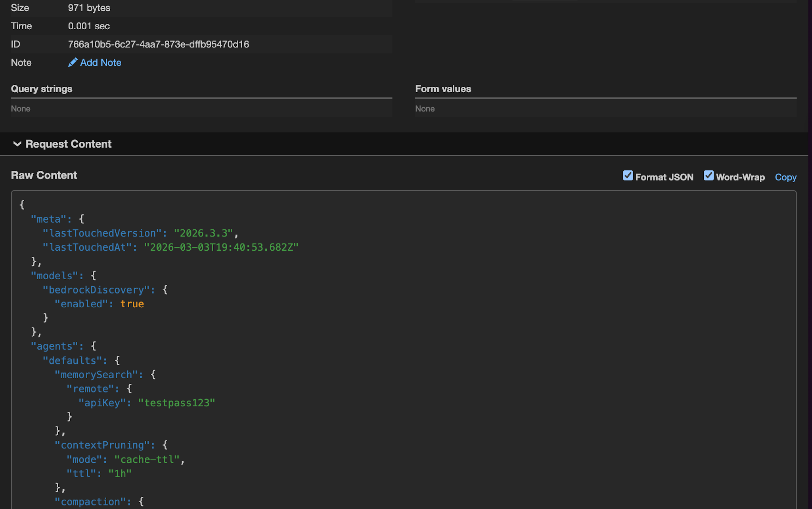Select the "lastTouchedAt" JSON key
The width and height of the screenshot is (812, 509).
click(87, 247)
